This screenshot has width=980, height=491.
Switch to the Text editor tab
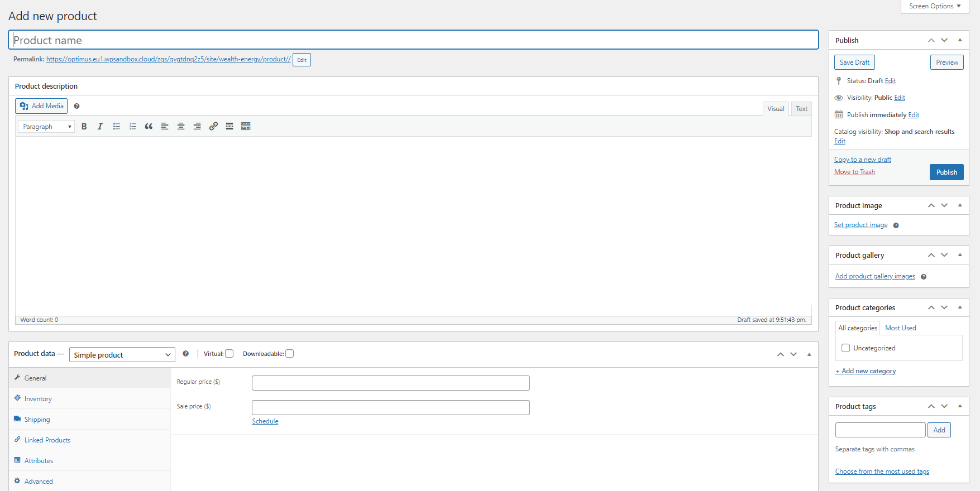[x=802, y=109]
